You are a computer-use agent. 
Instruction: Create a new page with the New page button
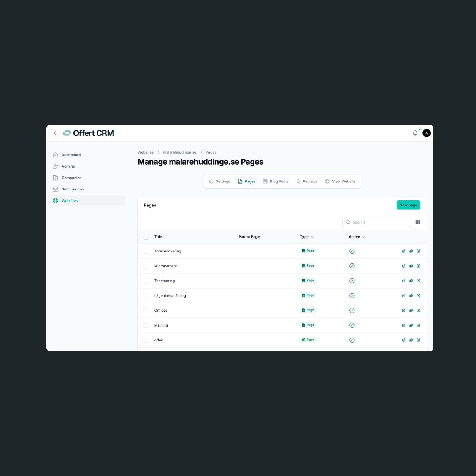[408, 205]
